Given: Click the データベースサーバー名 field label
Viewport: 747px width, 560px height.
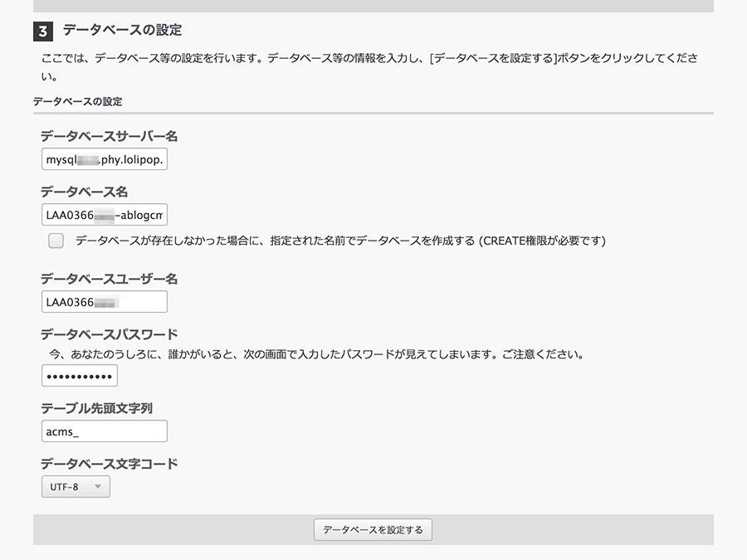Looking at the screenshot, I should point(109,136).
